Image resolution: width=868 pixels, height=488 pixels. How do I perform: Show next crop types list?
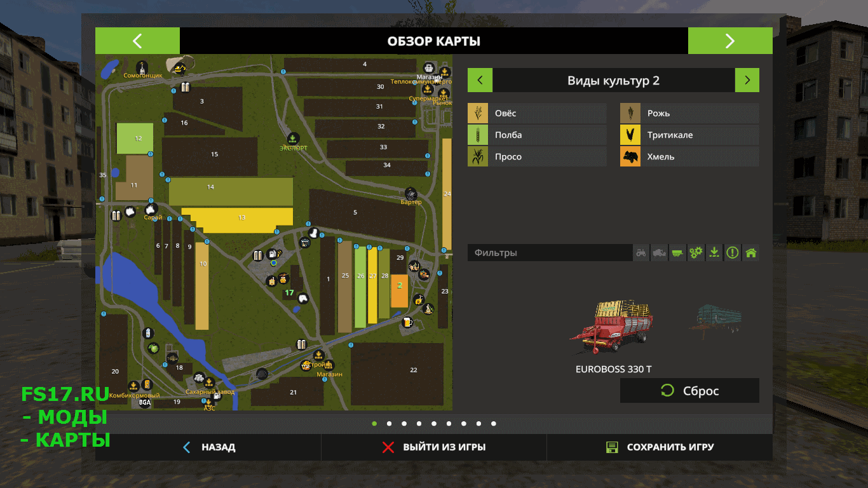tap(747, 81)
